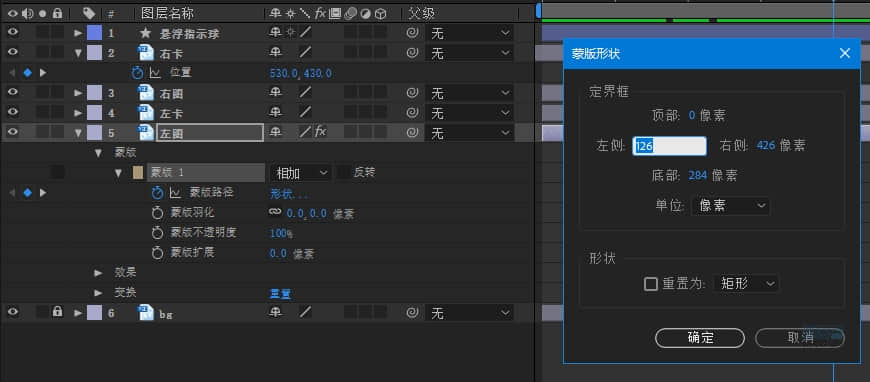Enable the 重置为 checkbox

pyautogui.click(x=650, y=284)
